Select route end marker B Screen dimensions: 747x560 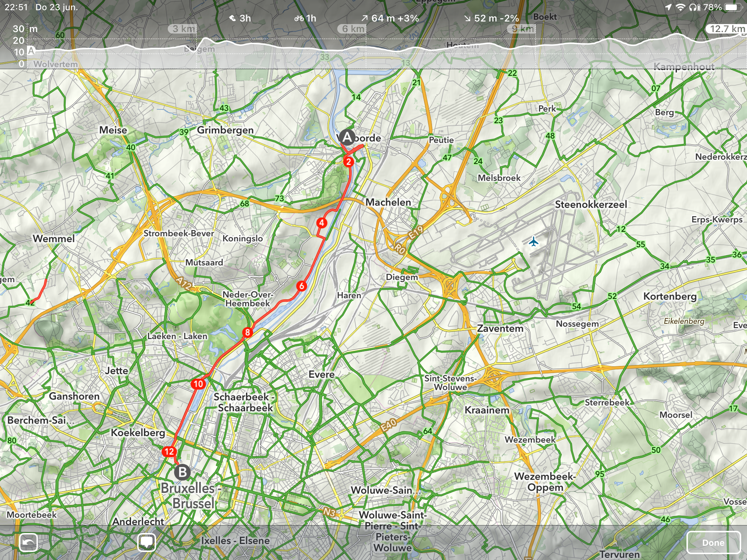tap(182, 472)
